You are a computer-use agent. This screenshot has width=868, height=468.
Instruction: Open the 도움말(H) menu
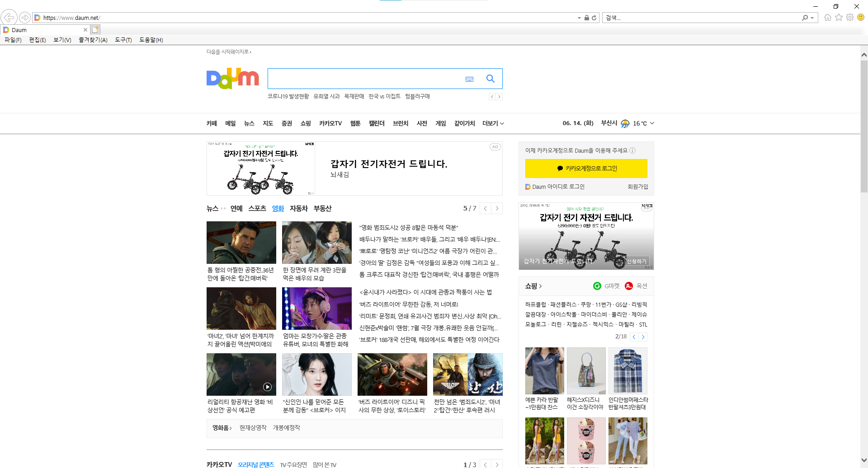pos(151,40)
